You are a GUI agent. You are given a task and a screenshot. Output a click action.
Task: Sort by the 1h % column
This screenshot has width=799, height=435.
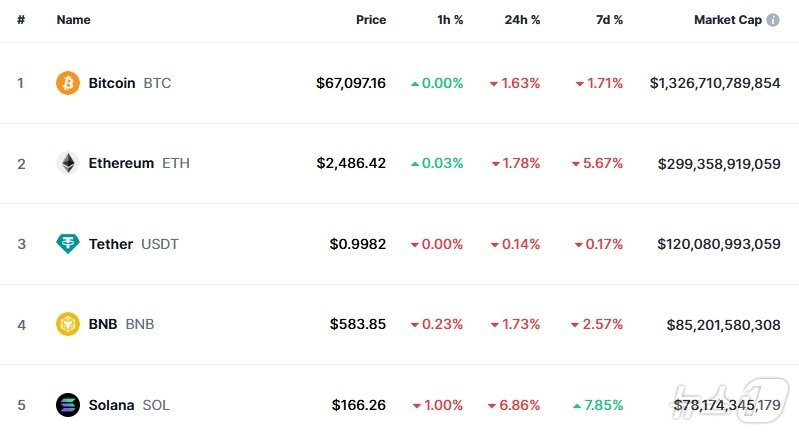click(x=450, y=20)
